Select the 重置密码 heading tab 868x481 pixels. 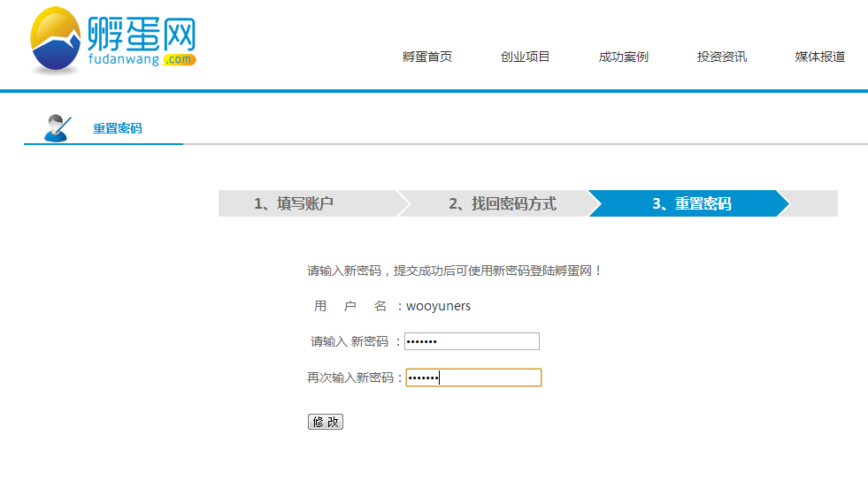coord(118,128)
